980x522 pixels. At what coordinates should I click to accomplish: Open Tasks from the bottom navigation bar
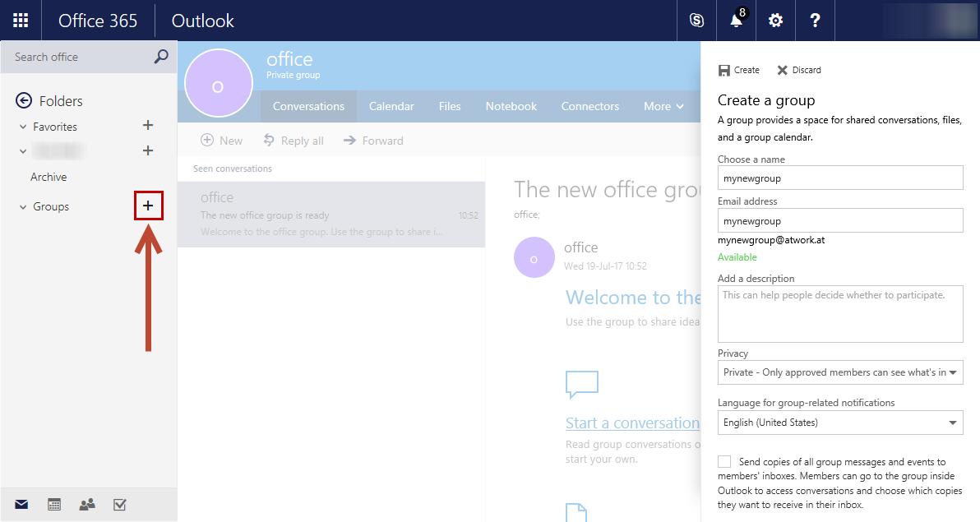(120, 505)
